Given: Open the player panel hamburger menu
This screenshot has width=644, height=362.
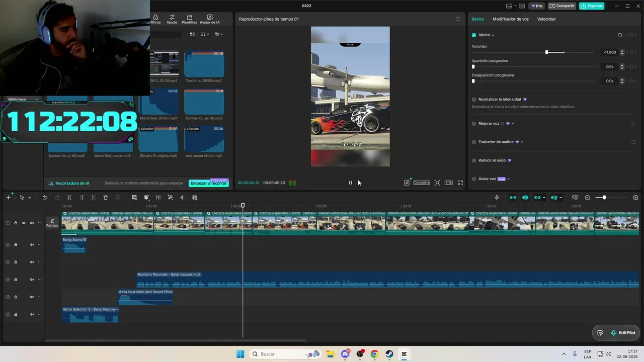Looking at the screenshot, I should pyautogui.click(x=458, y=19).
